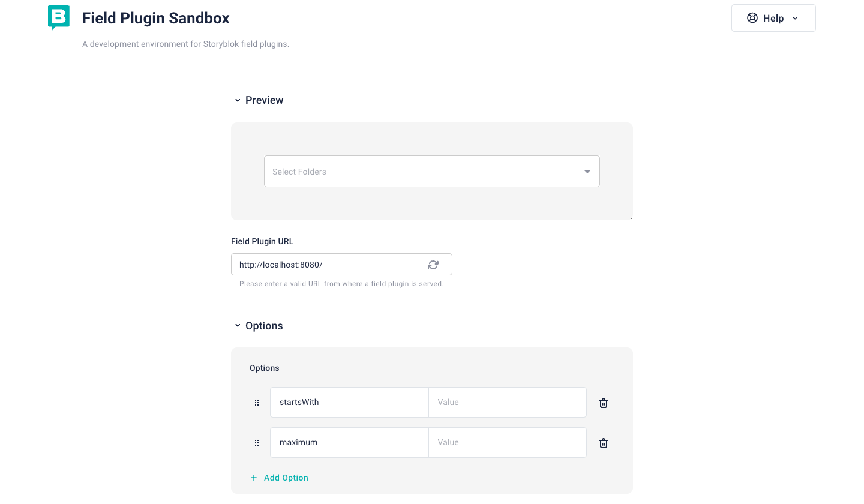Click drag handle beside startsWith
Viewport: 864px width, 504px height.
coord(257,403)
